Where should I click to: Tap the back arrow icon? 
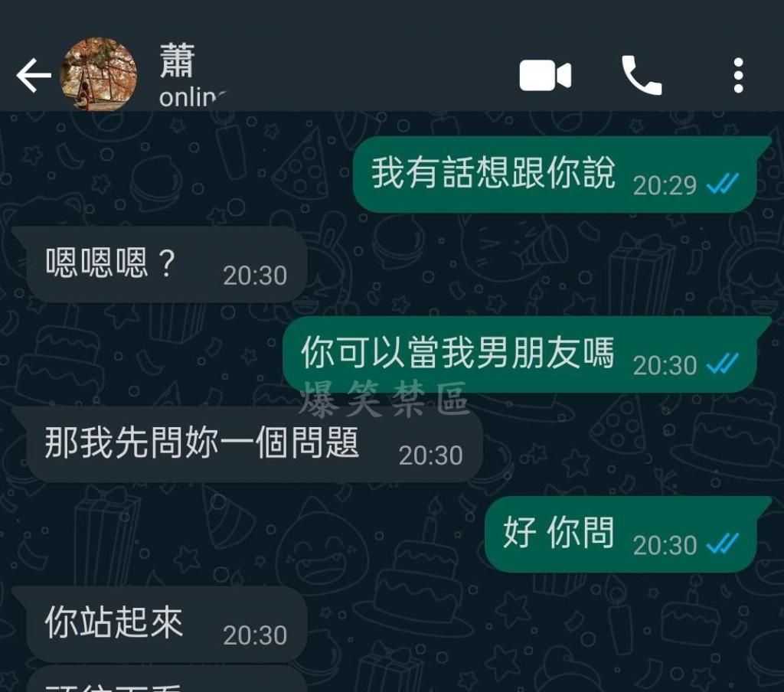(34, 76)
